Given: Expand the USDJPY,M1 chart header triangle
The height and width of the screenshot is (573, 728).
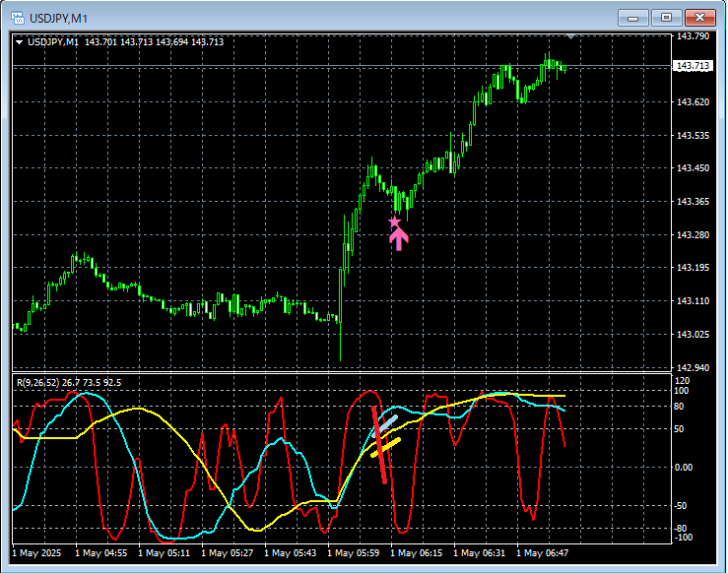Looking at the screenshot, I should (20, 42).
